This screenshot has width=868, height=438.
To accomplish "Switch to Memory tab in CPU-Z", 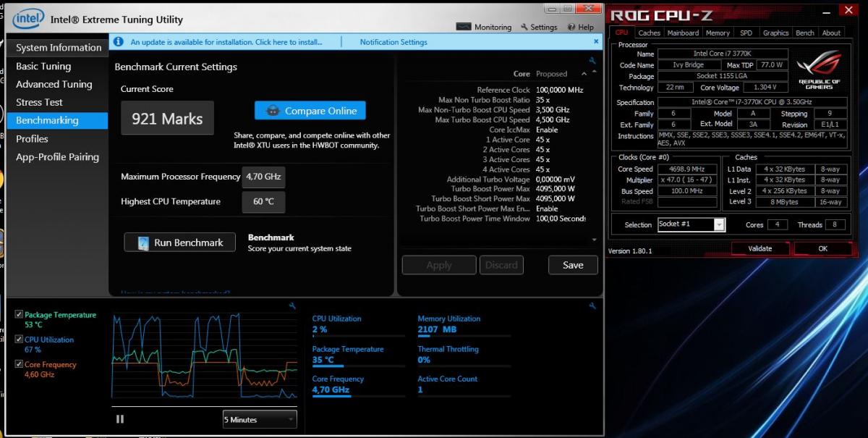I will click(x=718, y=33).
